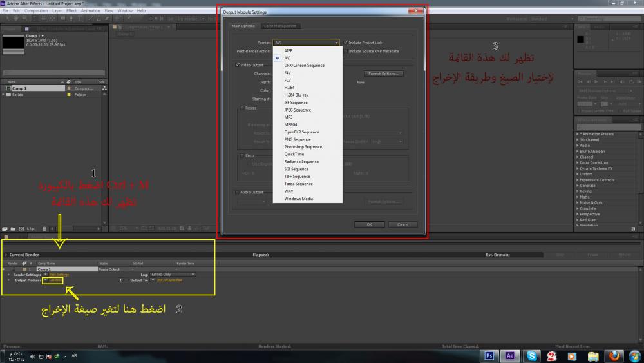Switch to the Main Options tab
The image size is (644, 363).
click(243, 26)
